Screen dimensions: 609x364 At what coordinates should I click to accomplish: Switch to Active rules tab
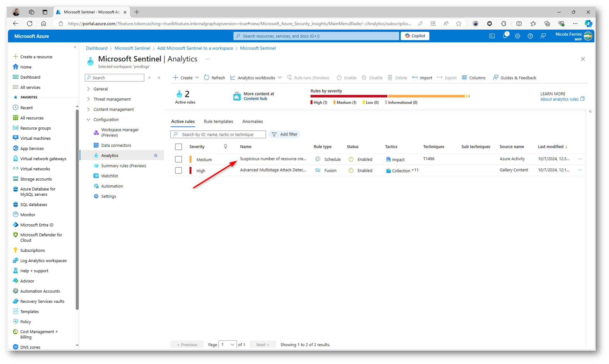point(183,122)
